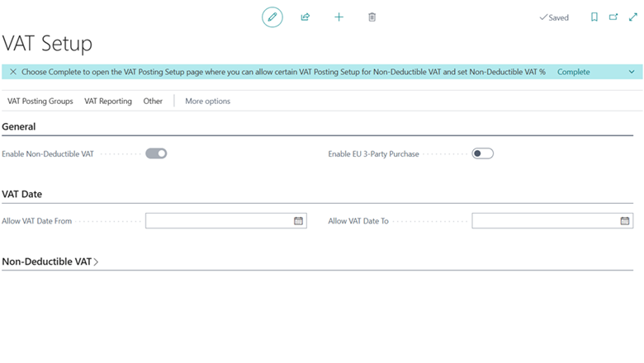Click the Complete link in notification
644x363 pixels.
click(x=573, y=72)
